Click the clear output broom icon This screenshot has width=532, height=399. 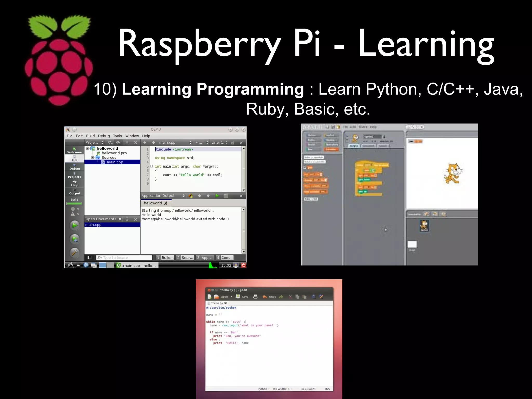coord(191,196)
